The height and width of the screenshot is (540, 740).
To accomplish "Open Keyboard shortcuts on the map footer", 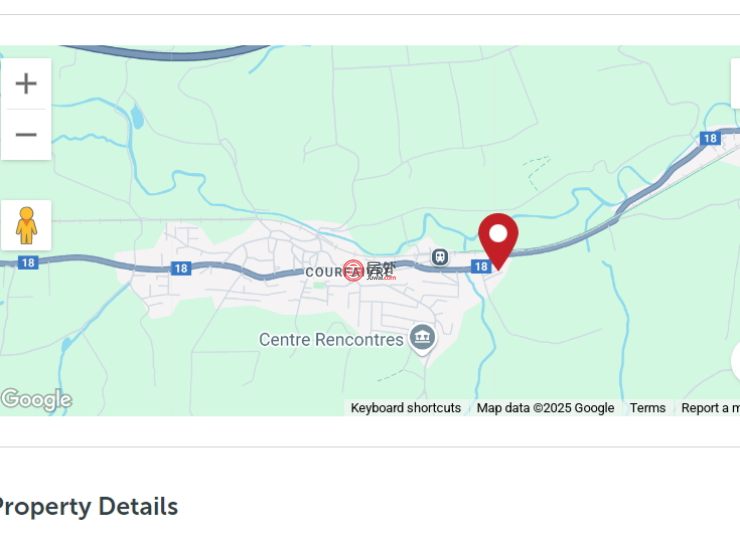I will click(x=405, y=408).
